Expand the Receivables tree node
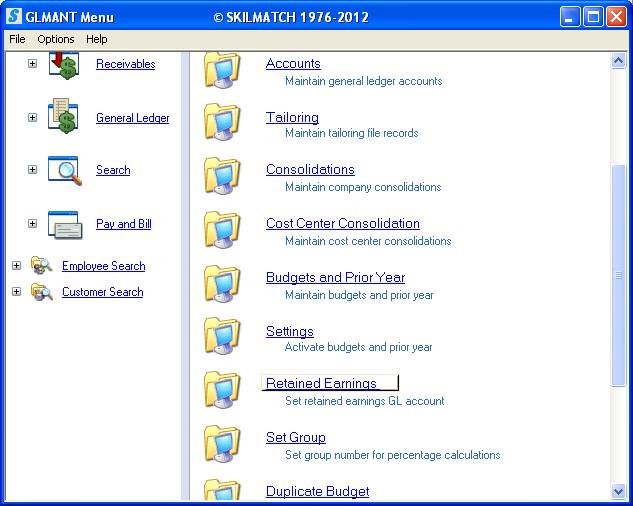 click(x=32, y=63)
